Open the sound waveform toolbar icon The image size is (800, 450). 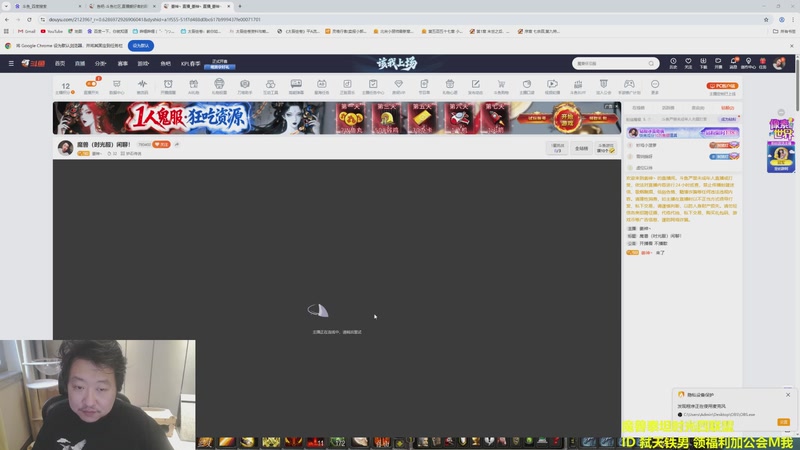142,86
